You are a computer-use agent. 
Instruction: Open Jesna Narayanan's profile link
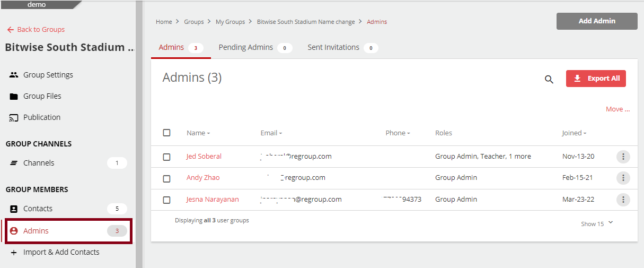click(x=213, y=200)
